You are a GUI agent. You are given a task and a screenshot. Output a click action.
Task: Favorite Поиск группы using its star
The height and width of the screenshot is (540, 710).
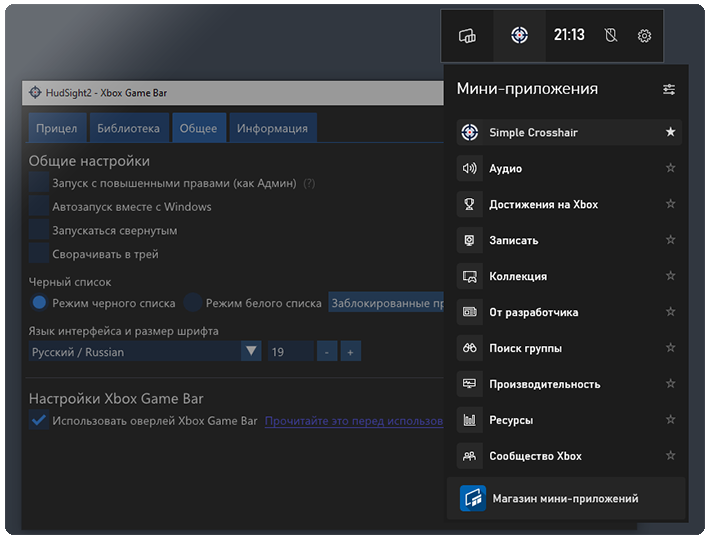[x=671, y=347]
